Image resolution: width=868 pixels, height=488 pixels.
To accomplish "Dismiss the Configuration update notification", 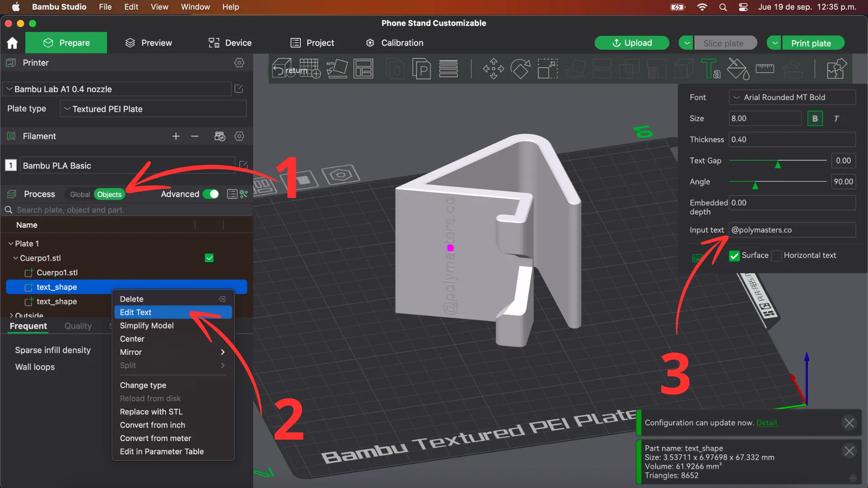I will [x=849, y=423].
